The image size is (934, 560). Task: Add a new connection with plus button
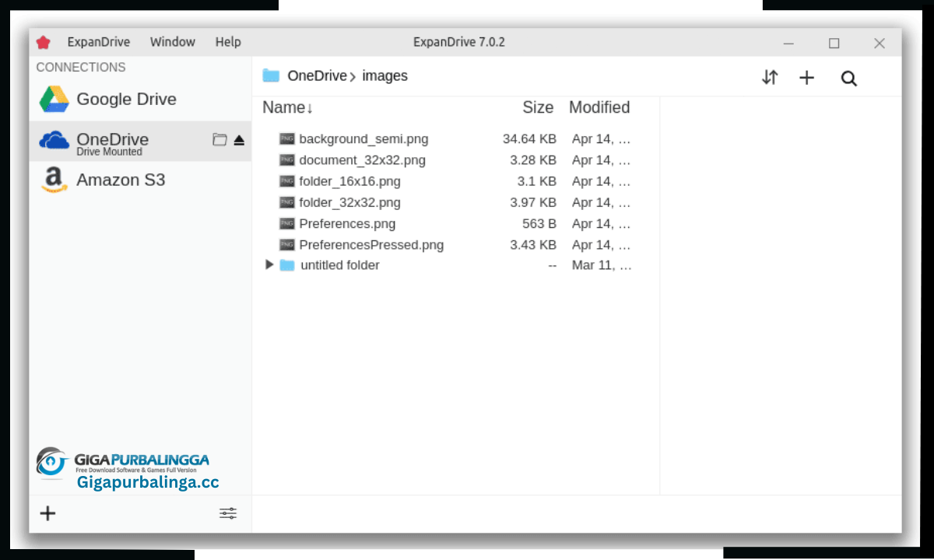[48, 513]
